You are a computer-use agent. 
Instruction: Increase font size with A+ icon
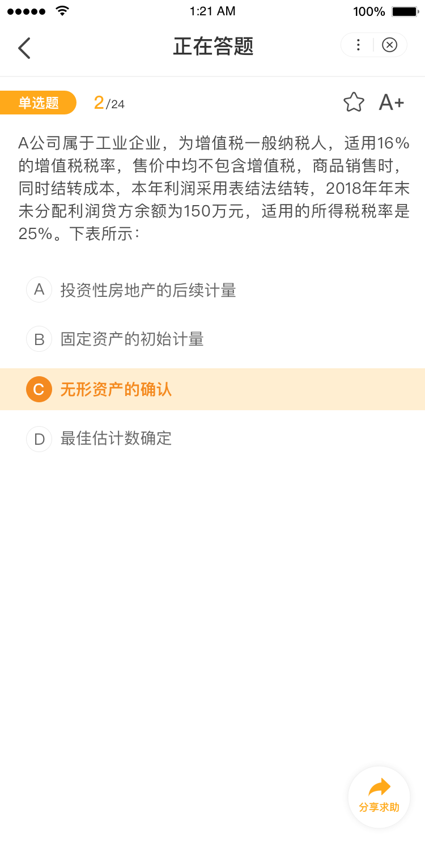[x=391, y=103]
